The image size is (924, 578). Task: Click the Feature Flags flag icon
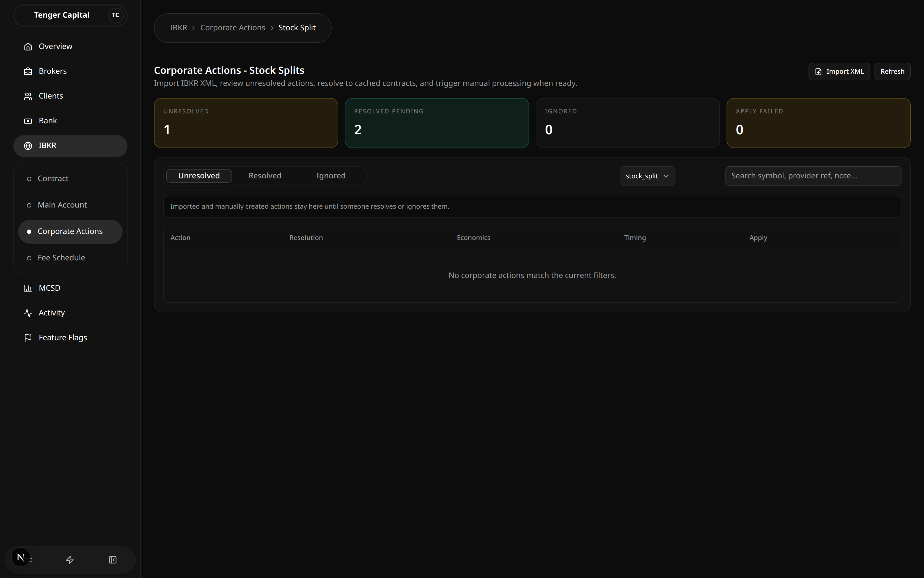click(x=28, y=338)
